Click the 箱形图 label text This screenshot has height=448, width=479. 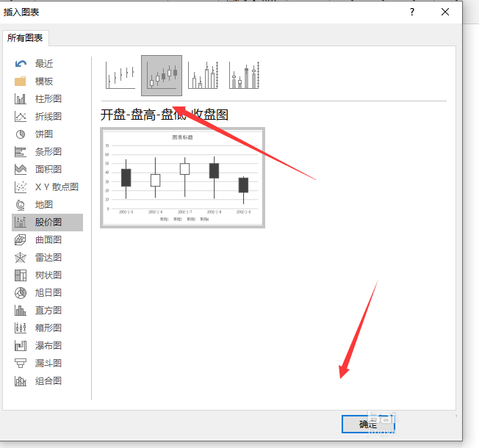coord(48,328)
